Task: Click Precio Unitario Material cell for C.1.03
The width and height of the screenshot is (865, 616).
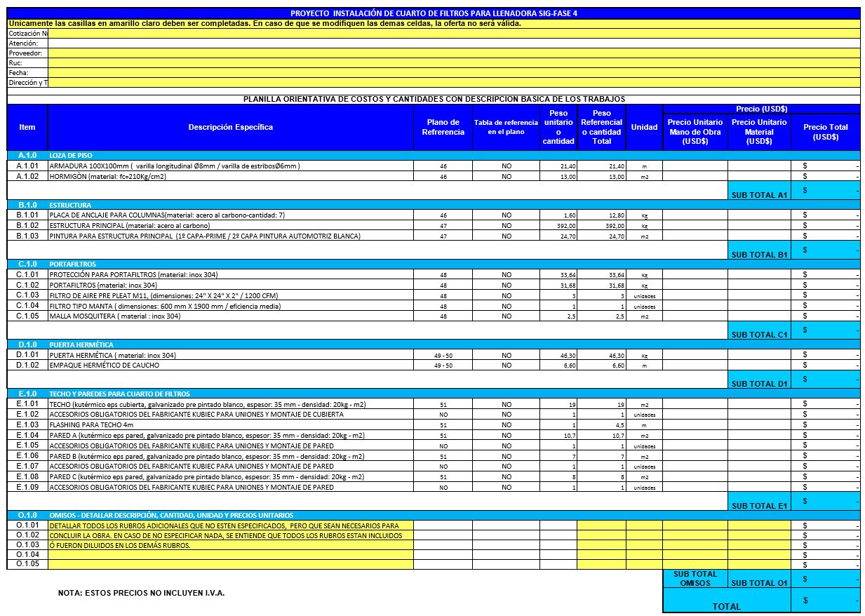Action: (x=760, y=295)
